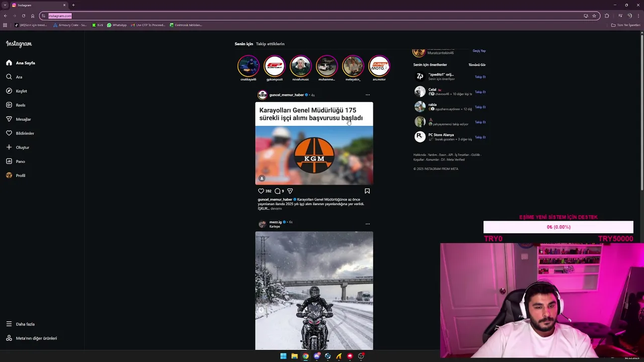The height and width of the screenshot is (362, 644).
Task: Follow "zpedits1" with Takip Et
Action: [480, 77]
